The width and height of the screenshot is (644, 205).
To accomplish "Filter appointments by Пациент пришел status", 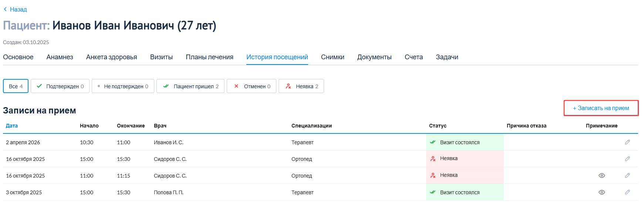I will (x=190, y=86).
